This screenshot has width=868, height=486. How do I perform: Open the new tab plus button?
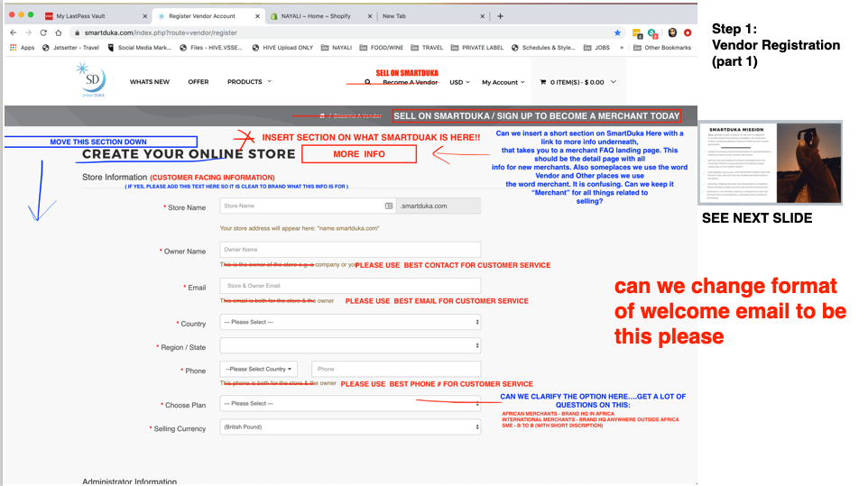coord(500,16)
